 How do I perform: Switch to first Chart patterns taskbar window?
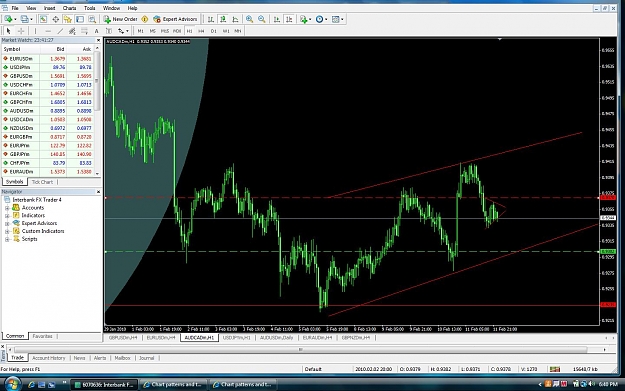click(174, 385)
